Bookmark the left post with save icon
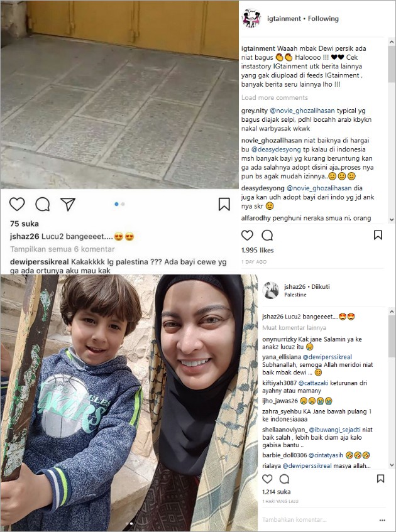Image resolution: width=396 pixels, height=532 pixels. click(x=224, y=204)
